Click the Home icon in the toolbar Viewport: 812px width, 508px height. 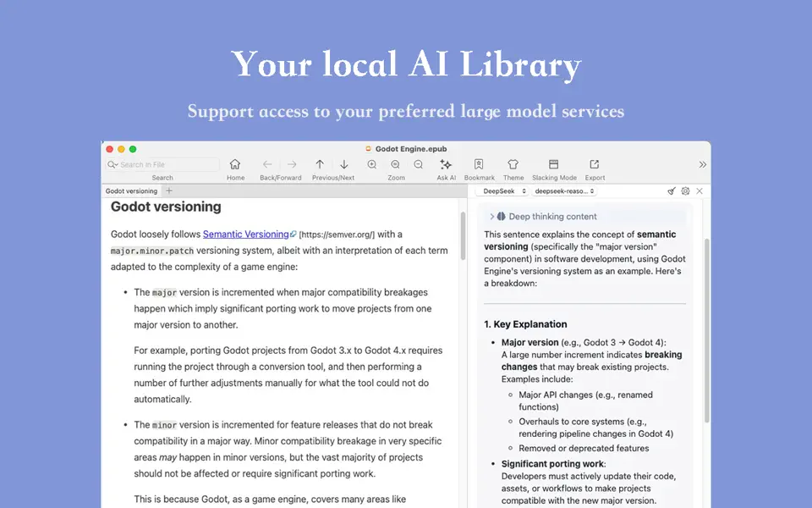point(235,164)
